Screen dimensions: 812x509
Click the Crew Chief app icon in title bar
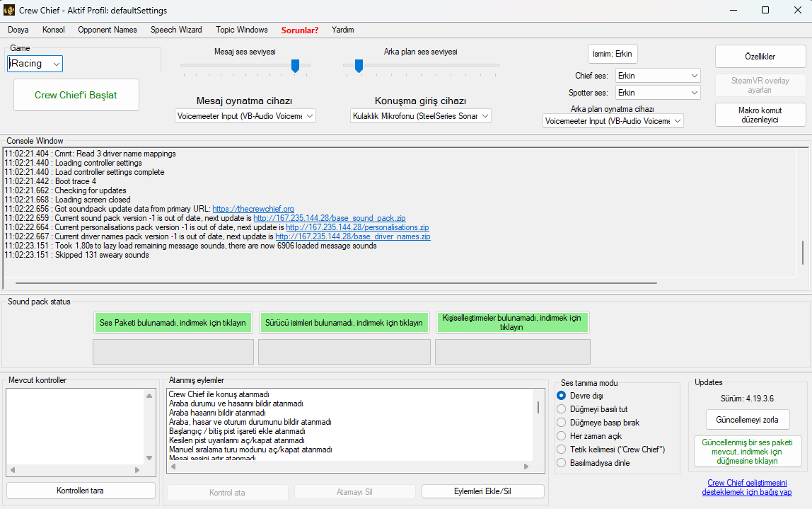(8, 10)
